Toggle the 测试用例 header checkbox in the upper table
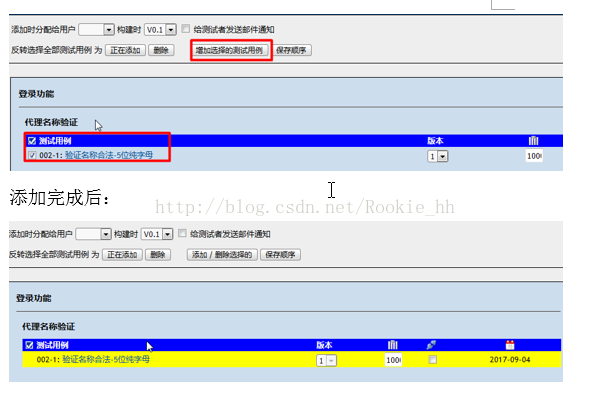Image resolution: width=591 pixels, height=393 pixels. click(32, 141)
